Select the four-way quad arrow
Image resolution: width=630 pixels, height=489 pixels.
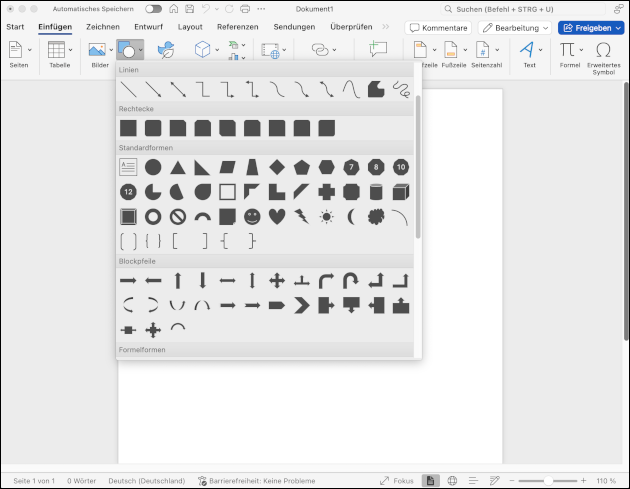pyautogui.click(x=277, y=280)
